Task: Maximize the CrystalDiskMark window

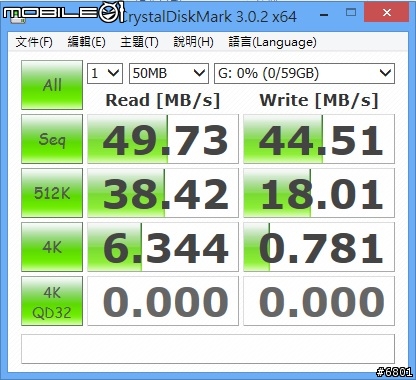Action: (351, 13)
